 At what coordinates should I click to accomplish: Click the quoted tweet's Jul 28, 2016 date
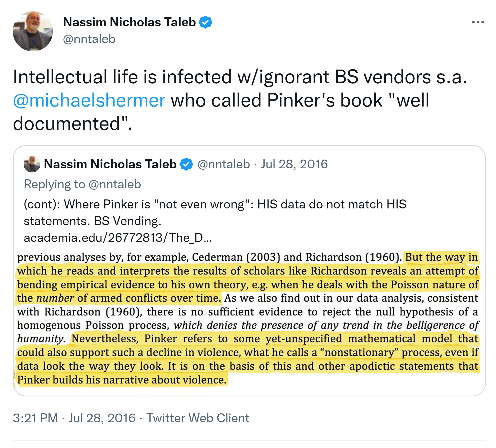tap(294, 164)
